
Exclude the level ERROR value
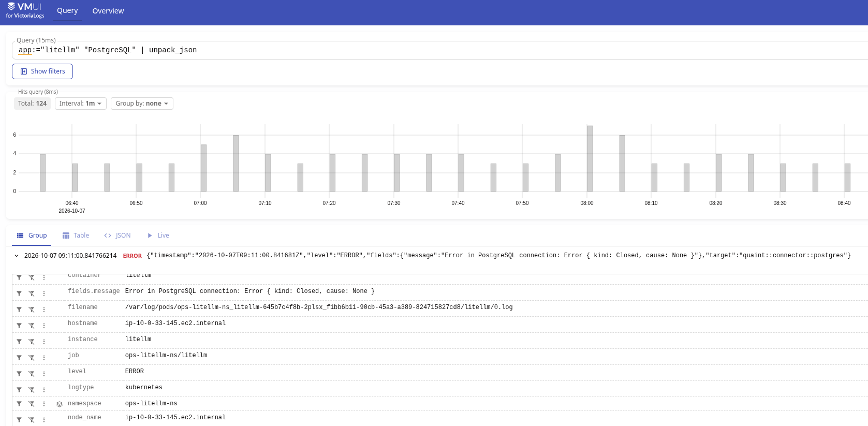tap(32, 374)
